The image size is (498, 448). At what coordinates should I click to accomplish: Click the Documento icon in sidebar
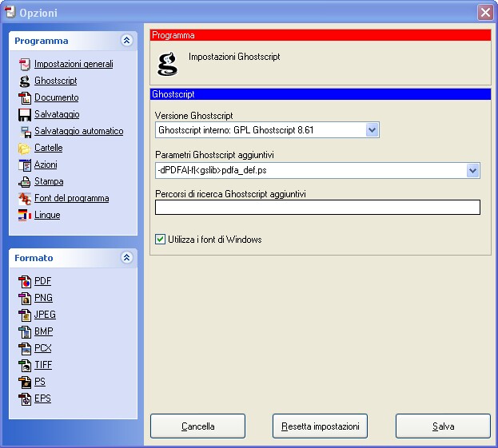tap(25, 97)
